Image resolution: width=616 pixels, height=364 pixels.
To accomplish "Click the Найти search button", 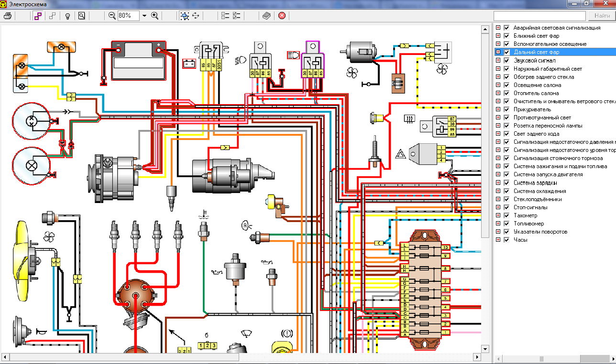I will [x=602, y=16].
